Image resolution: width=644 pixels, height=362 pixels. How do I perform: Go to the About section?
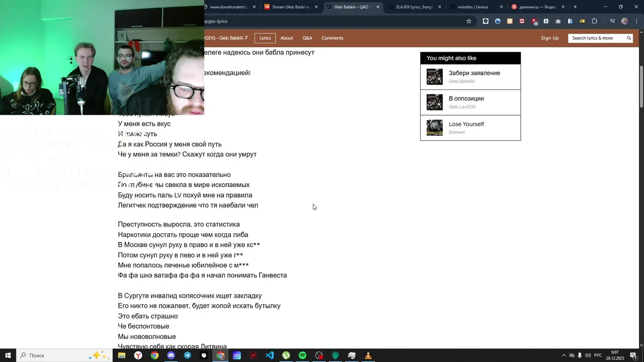tap(287, 38)
